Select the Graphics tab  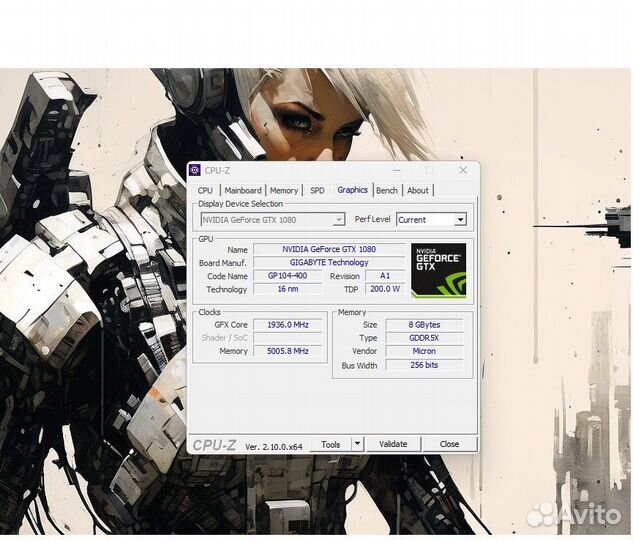point(352,190)
